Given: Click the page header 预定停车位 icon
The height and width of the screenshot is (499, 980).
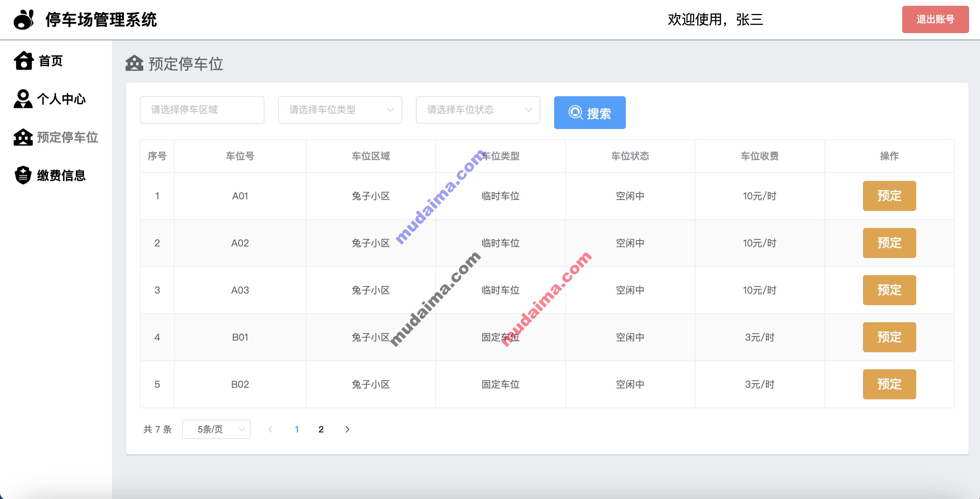Looking at the screenshot, I should point(134,63).
